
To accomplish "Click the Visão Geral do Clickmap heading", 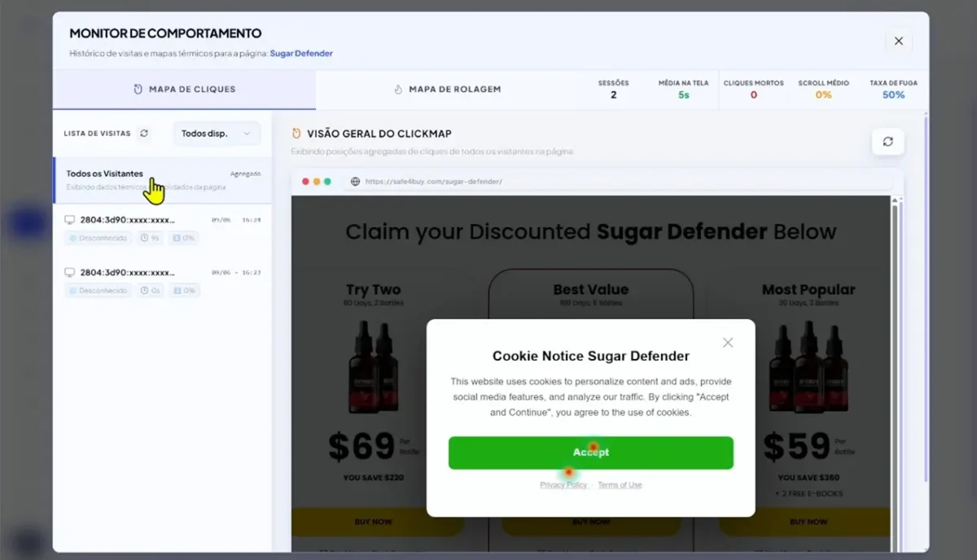I will [x=379, y=133].
